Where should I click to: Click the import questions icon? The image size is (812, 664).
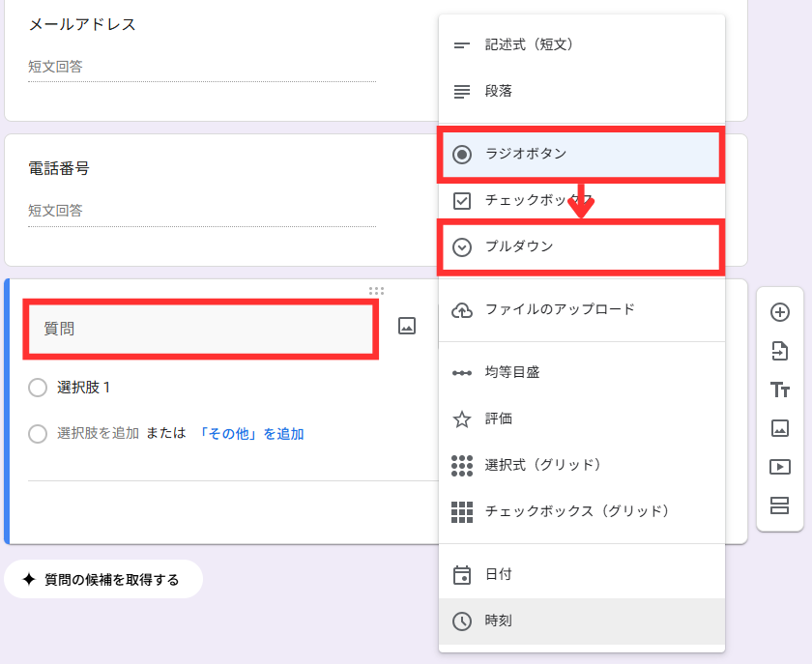click(780, 351)
